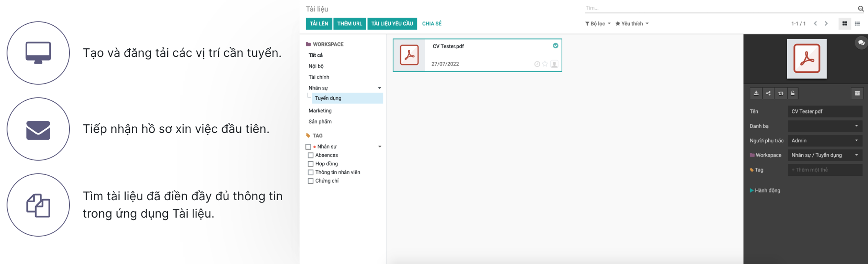The width and height of the screenshot is (868, 264).
Task: Switch to kanban grid view
Action: [x=845, y=24]
